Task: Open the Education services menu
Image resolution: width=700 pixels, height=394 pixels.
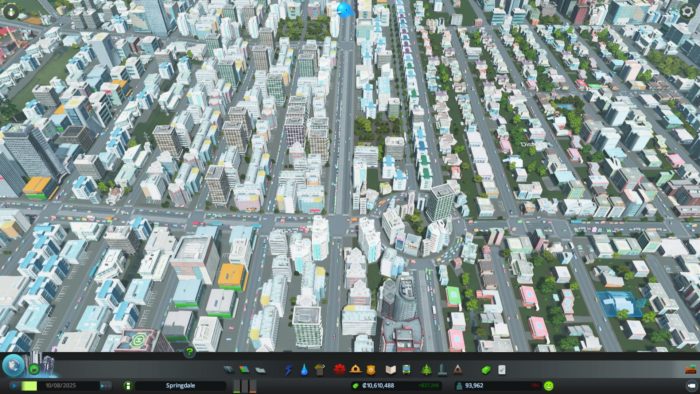Action: coord(391,369)
